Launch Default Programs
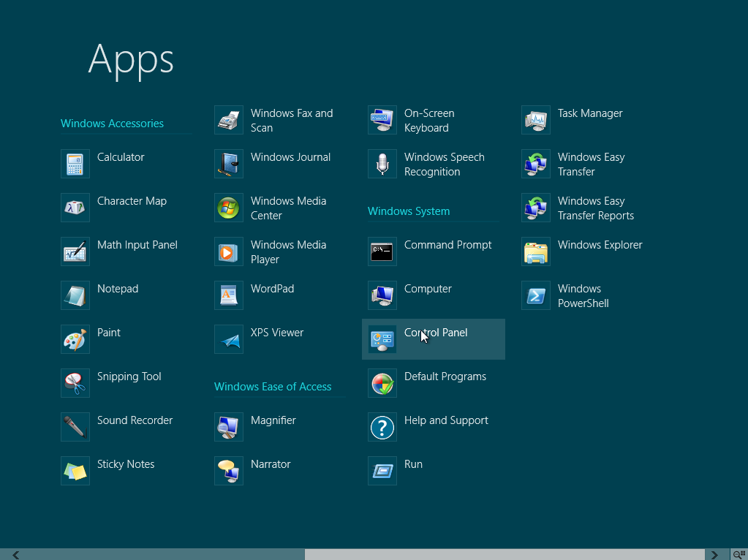 click(x=427, y=383)
